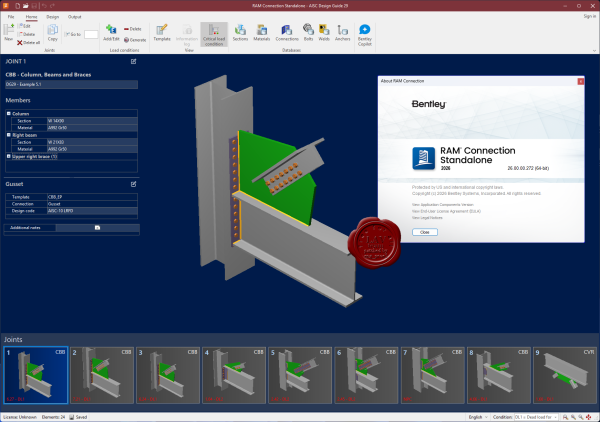This screenshot has height=422, width=600.
Task: Select joint 5 thumbnail
Action: (300, 375)
